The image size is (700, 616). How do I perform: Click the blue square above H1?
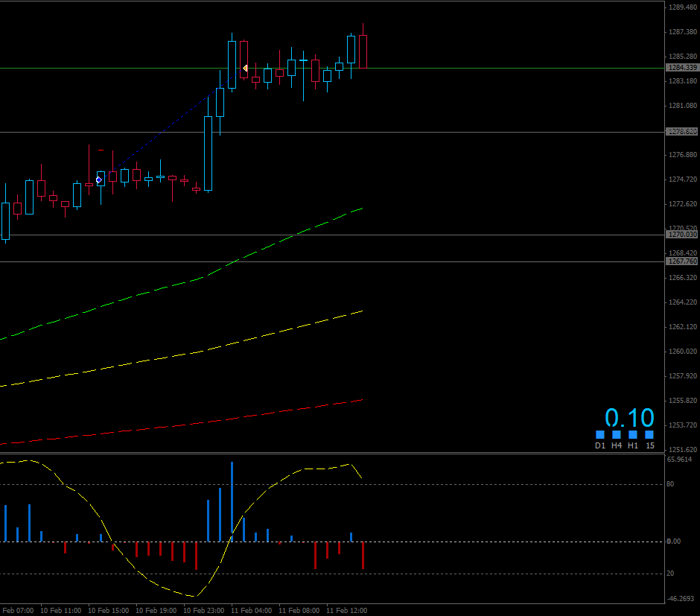click(x=632, y=434)
